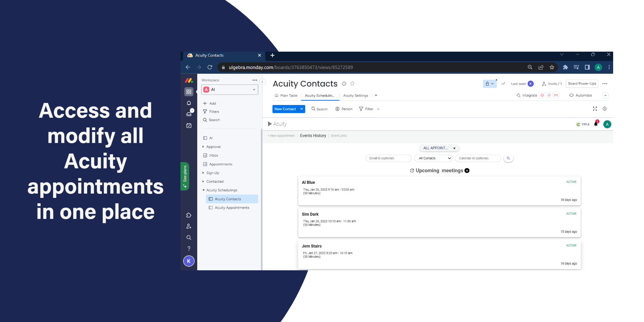Switch to the Main Table tab
644x322 pixels.
(286, 96)
